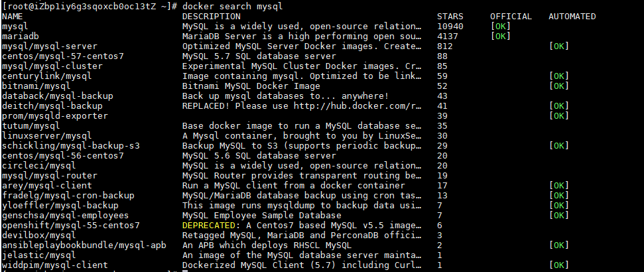This screenshot has height=272, width=644.
Task: Click the DESCRIPTION column header
Action: pos(212,17)
